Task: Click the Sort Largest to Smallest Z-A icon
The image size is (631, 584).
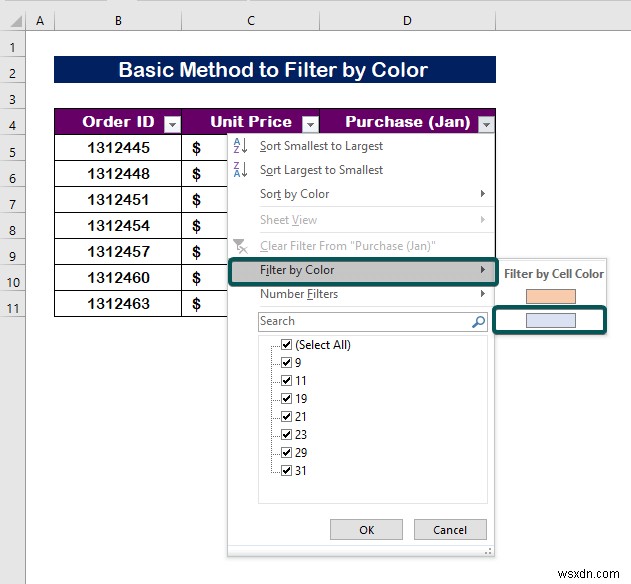Action: (240, 169)
